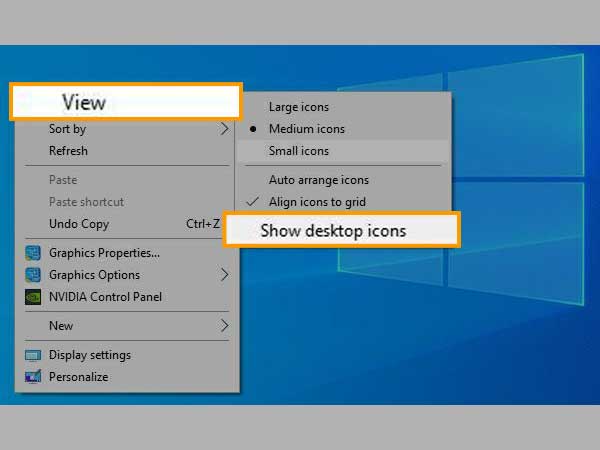Select Small icons view
Viewport: 600px width, 450px height.
[x=344, y=151]
